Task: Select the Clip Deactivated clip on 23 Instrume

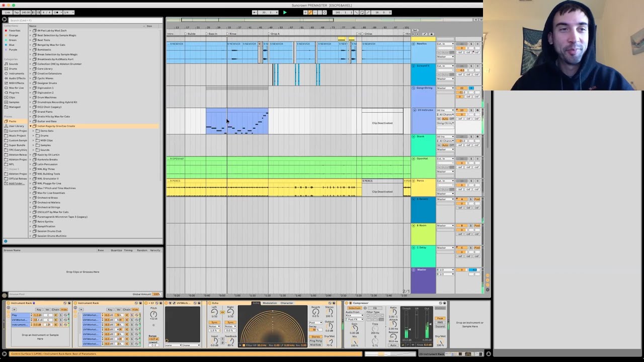Action: click(x=382, y=121)
